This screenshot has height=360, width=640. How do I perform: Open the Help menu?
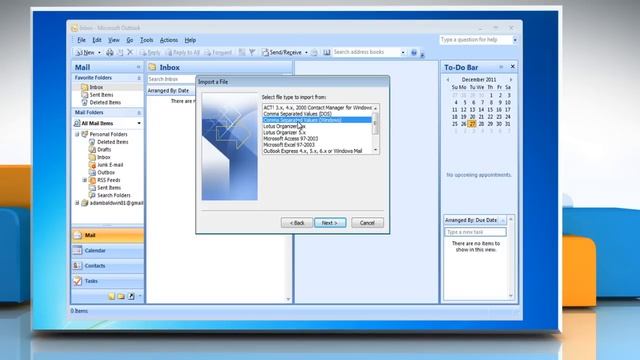click(190, 40)
